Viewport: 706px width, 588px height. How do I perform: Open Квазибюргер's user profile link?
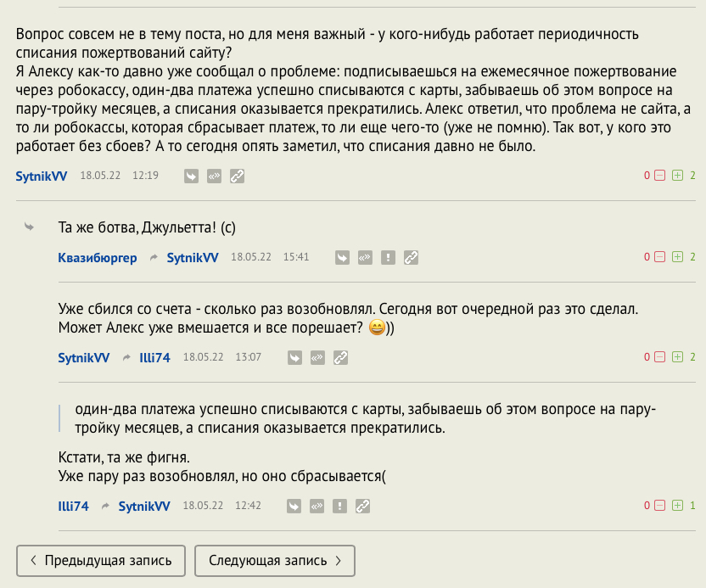click(x=97, y=257)
